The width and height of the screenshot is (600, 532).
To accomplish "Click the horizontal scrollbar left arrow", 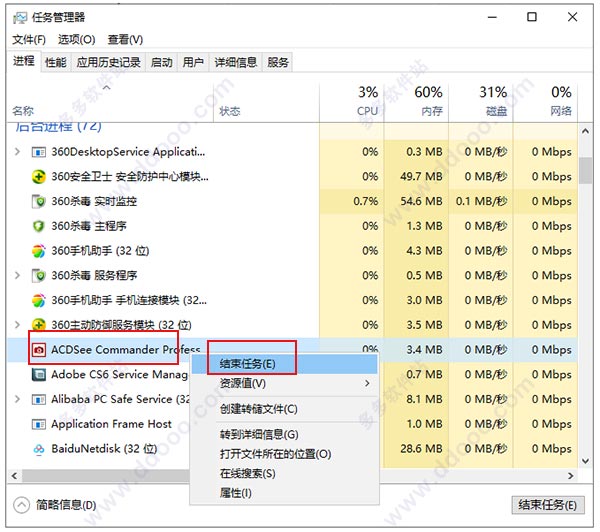I will point(14,476).
